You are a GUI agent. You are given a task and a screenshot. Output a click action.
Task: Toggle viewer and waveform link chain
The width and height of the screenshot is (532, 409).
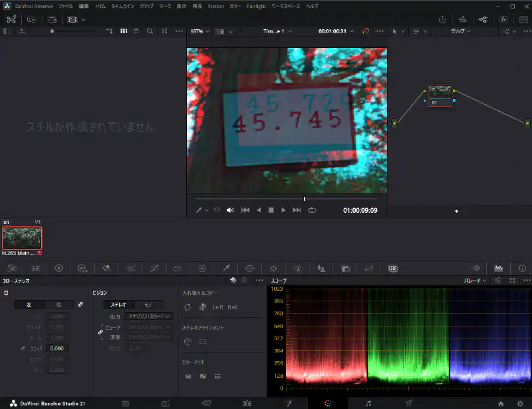click(x=100, y=332)
